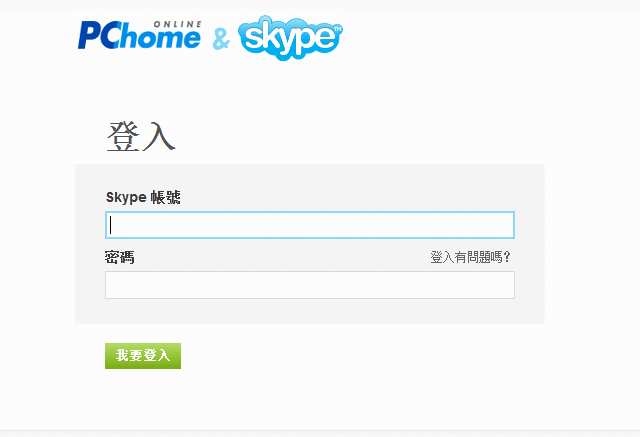Click the gray ONLINE text above PChome
Screen dimensions: 640x437
(x=178, y=24)
